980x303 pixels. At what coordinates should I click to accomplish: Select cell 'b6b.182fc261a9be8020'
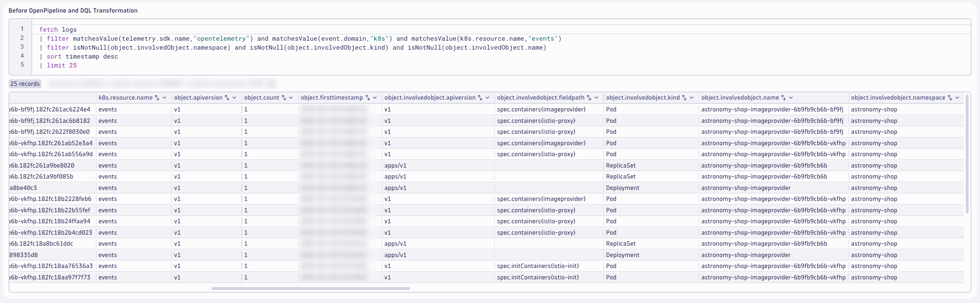pos(41,166)
